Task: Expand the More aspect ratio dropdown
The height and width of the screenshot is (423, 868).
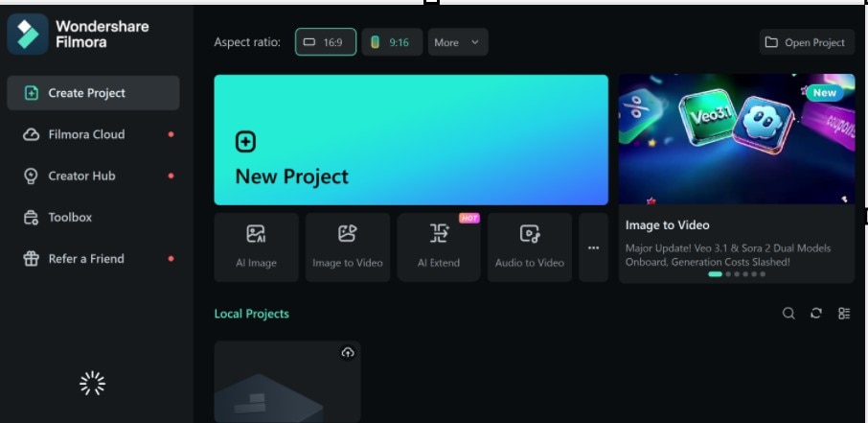Action: click(x=458, y=42)
